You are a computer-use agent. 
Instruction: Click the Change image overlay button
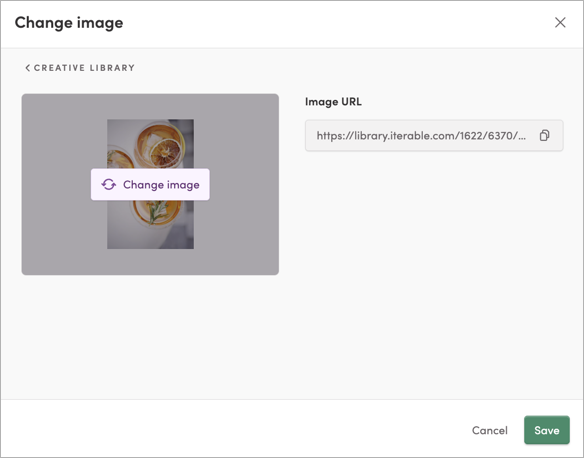tap(150, 185)
